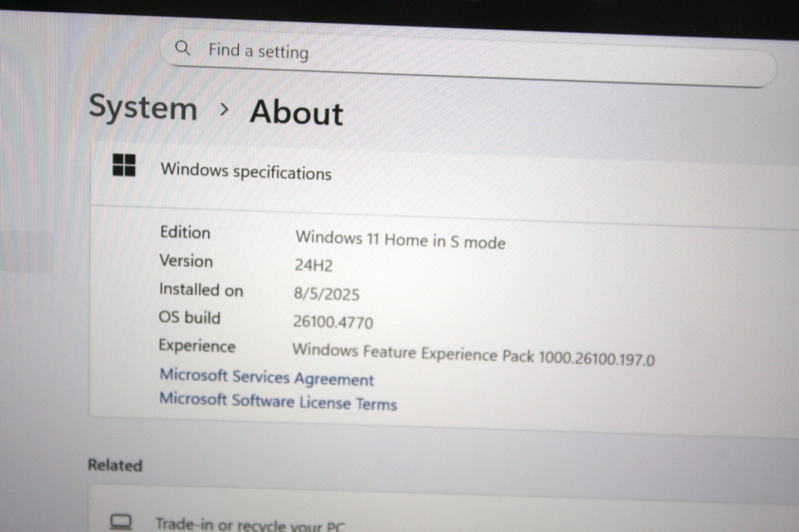Screen dimensions: 799x532
Task: Open Trade-in or recycle your PC
Action: coord(444,508)
